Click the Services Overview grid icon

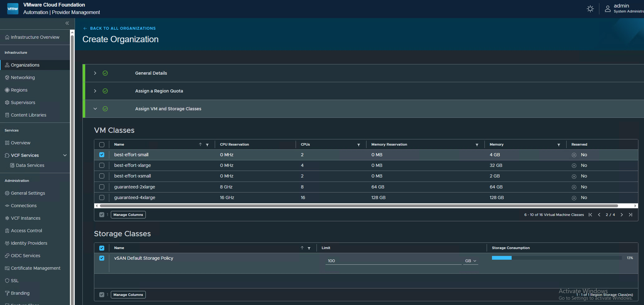click(x=7, y=143)
